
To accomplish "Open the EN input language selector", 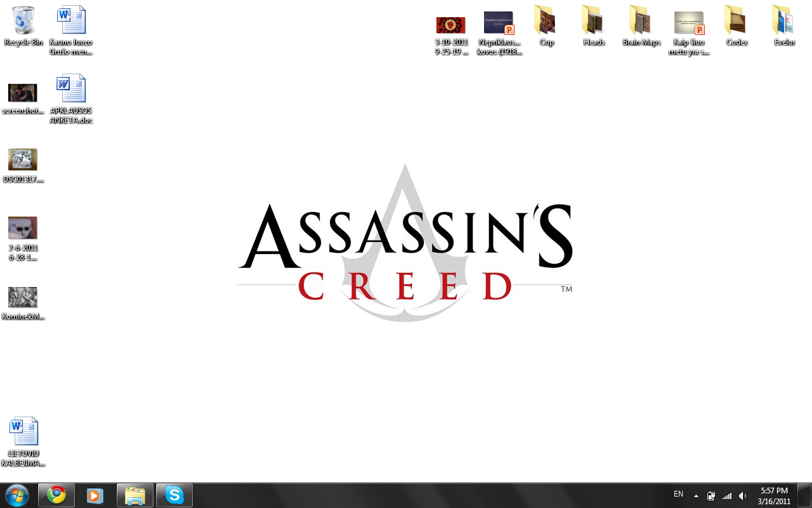I will pyautogui.click(x=678, y=494).
